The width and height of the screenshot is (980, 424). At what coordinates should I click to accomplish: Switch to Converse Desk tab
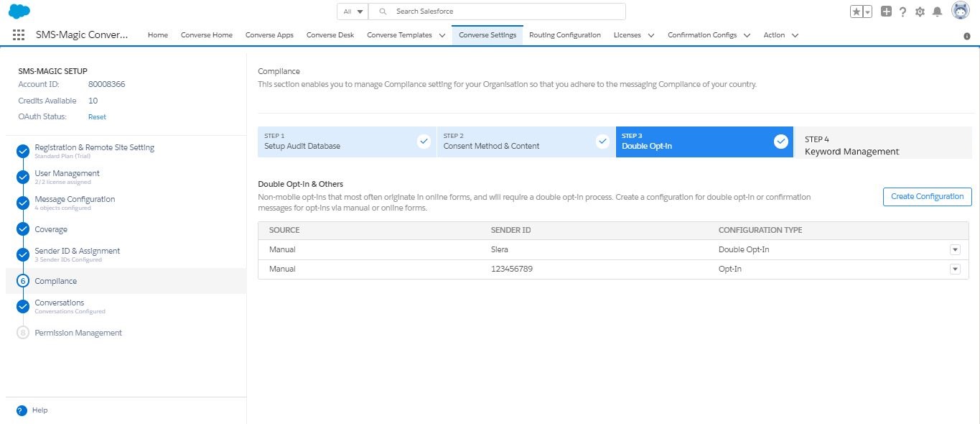click(330, 34)
